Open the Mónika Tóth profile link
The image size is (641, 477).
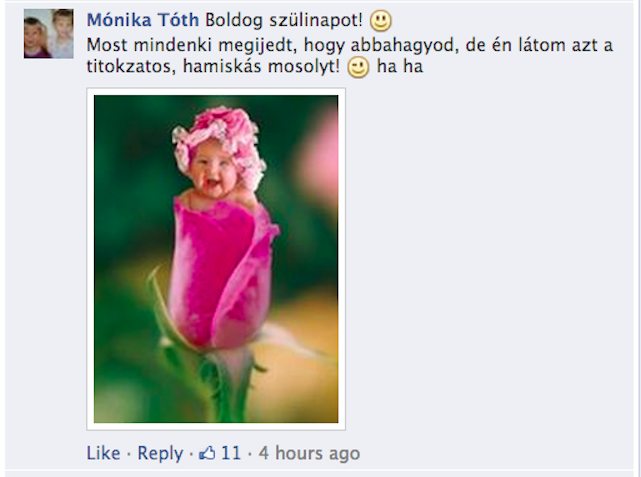pyautogui.click(x=143, y=20)
